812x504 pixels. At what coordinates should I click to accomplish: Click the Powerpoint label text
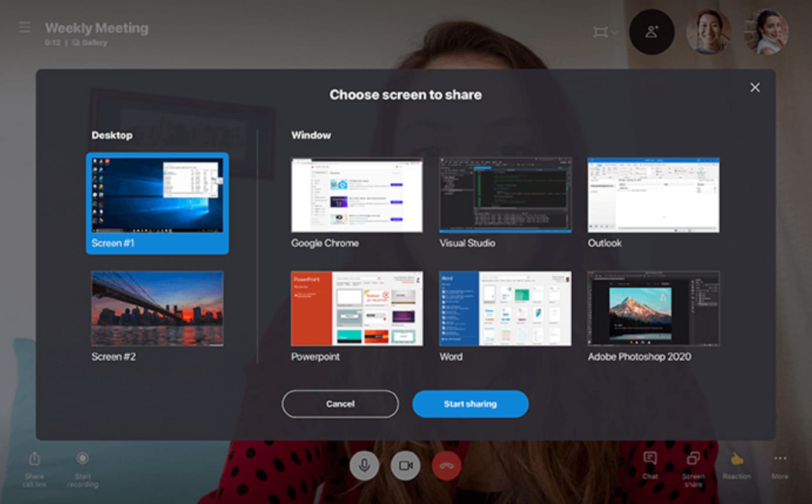pos(316,357)
